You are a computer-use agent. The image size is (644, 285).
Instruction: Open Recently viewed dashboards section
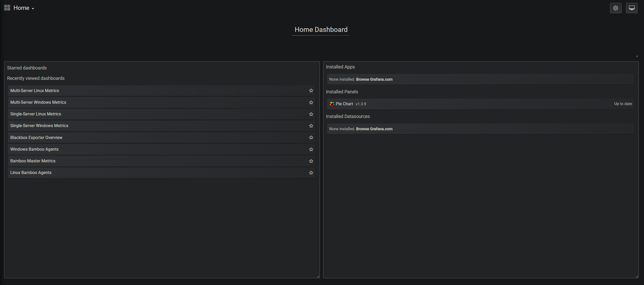[x=36, y=78]
